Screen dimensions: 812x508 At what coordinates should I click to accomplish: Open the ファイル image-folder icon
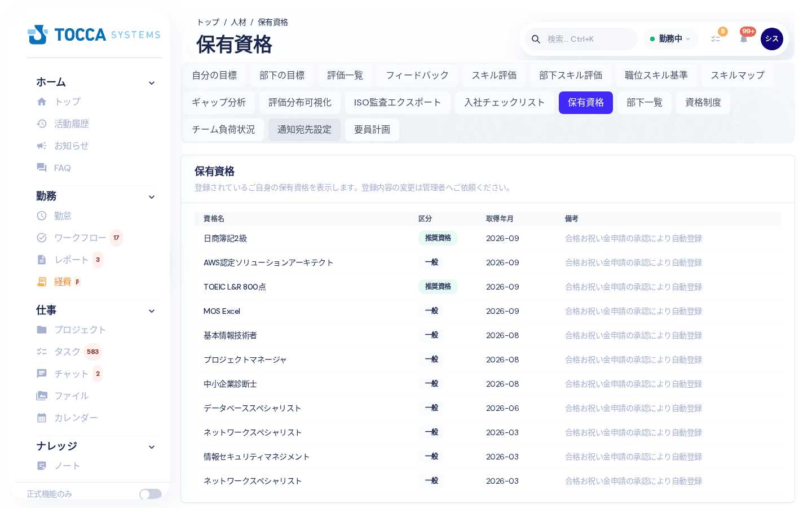[x=42, y=396]
